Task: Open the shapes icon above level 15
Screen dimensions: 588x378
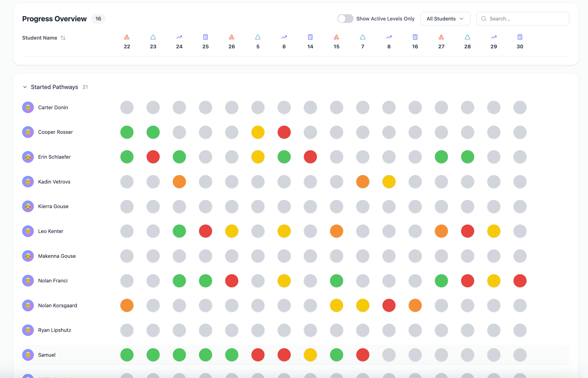Action: point(337,37)
